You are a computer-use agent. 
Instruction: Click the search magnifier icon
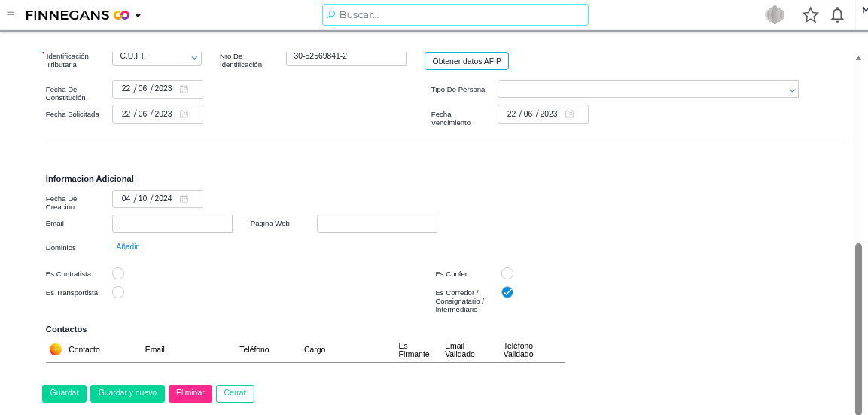point(331,14)
